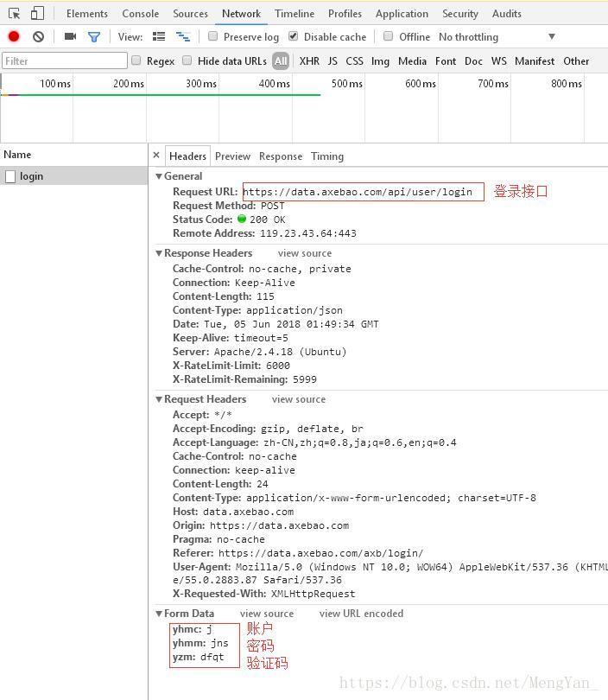Select the All filter type

coord(281,61)
